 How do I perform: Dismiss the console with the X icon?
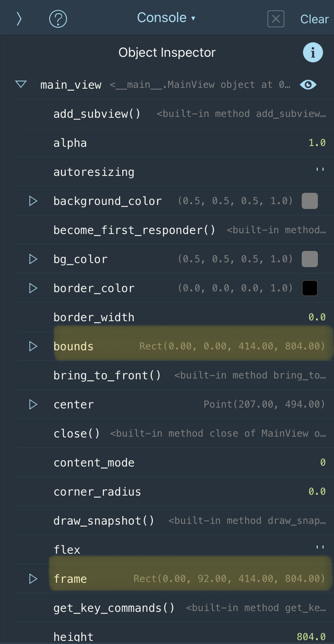pos(276,19)
